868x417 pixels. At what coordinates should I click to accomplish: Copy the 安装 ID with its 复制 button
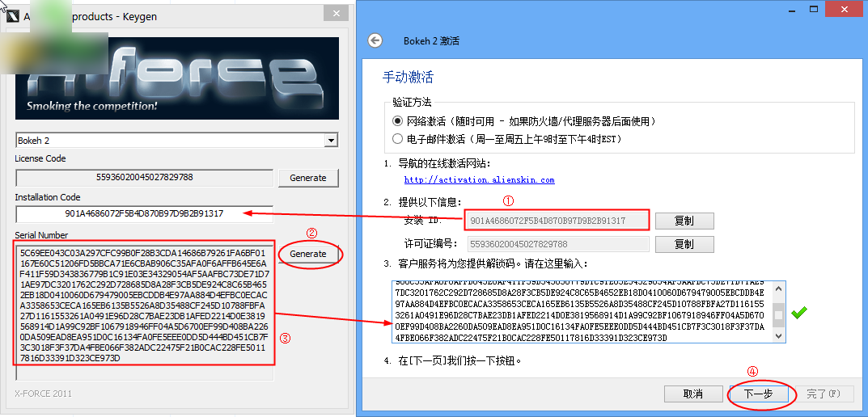(x=684, y=221)
